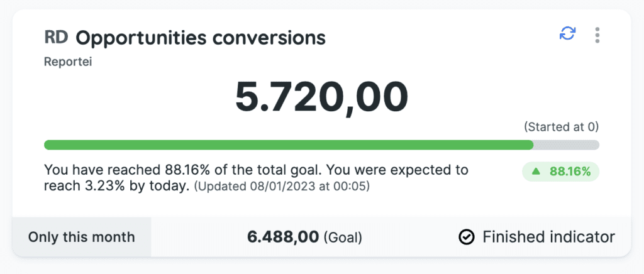Image resolution: width=644 pixels, height=274 pixels.
Task: Click the goal progress description text
Action: coord(257,178)
